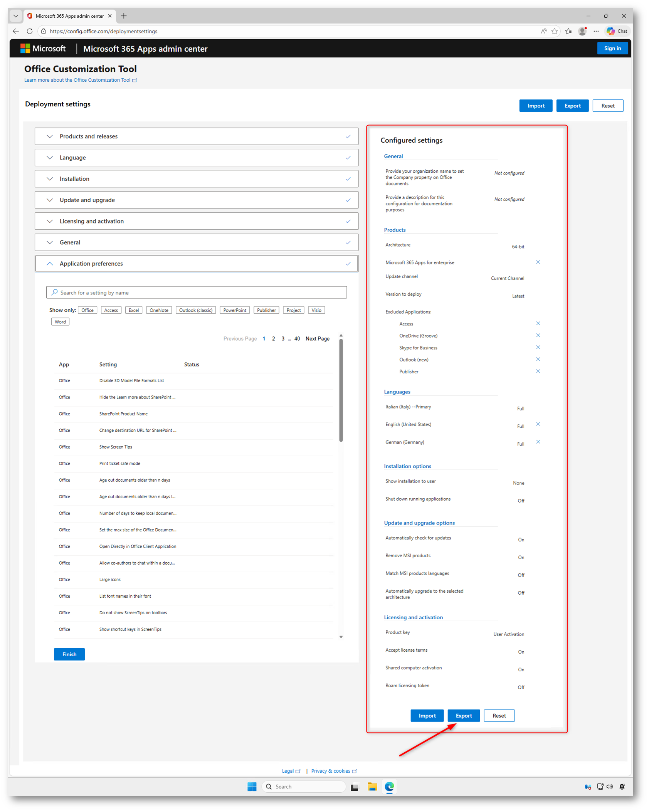Remove Skype for Business exclusion
This screenshot has width=649, height=812.
tap(538, 347)
